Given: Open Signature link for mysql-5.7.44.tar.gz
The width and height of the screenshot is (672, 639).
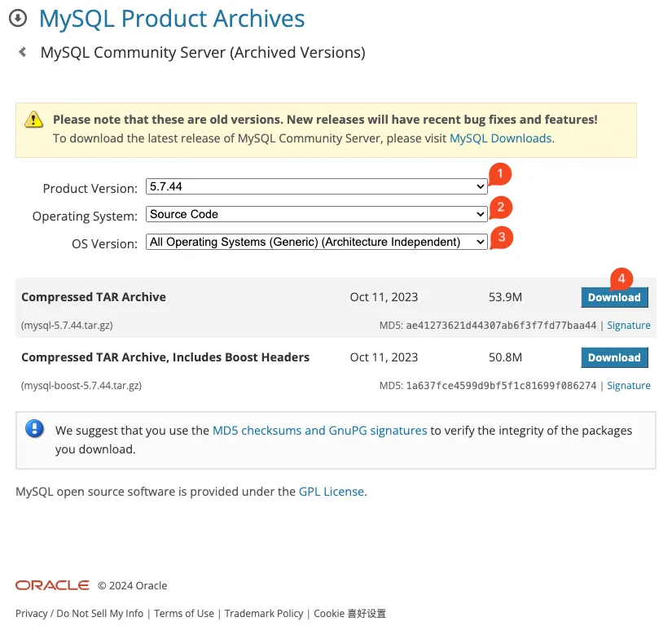Looking at the screenshot, I should click(628, 326).
